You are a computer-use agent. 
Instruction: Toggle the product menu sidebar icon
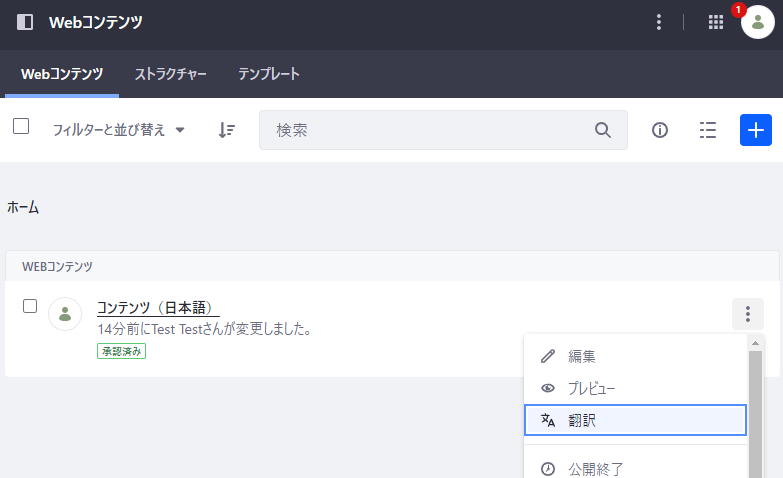[25, 22]
